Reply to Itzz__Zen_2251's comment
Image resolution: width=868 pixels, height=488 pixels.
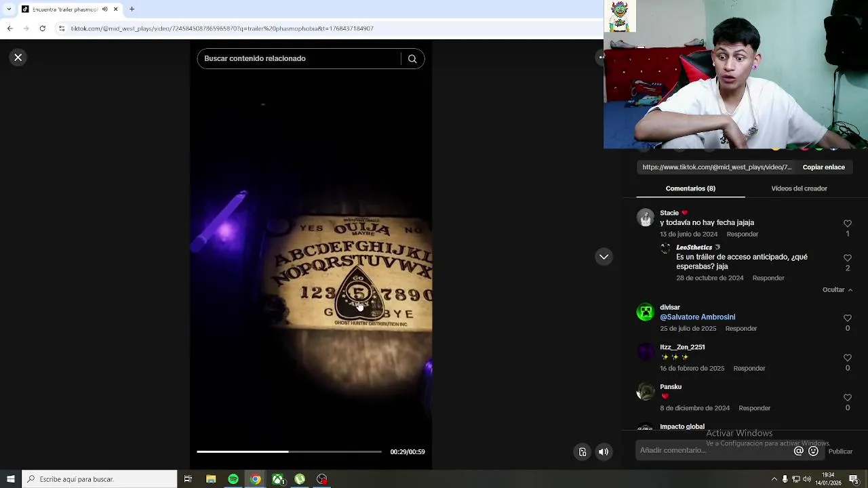click(x=749, y=369)
